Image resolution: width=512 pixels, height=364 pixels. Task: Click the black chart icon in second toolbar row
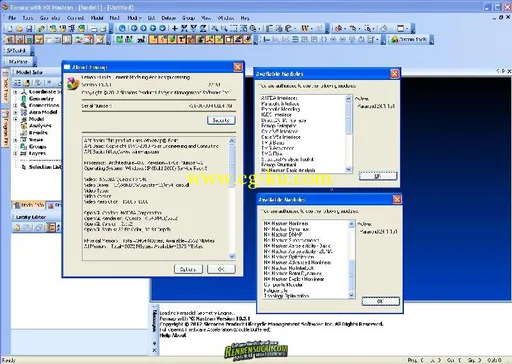click(x=142, y=40)
